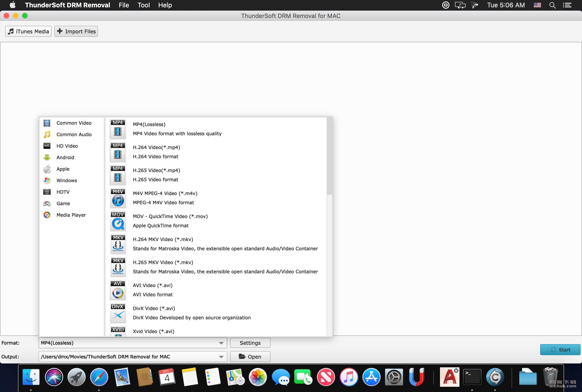Open Terminal from the Dock

[472, 377]
